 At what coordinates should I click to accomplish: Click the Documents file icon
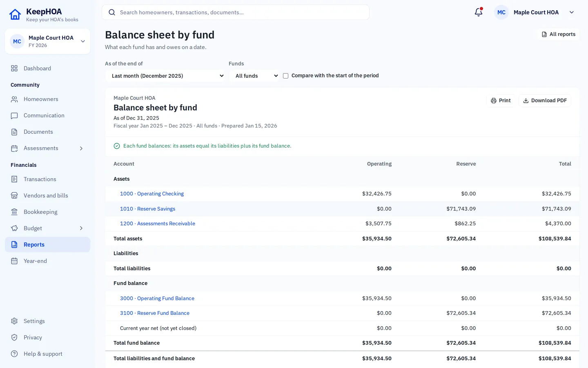[x=14, y=132]
